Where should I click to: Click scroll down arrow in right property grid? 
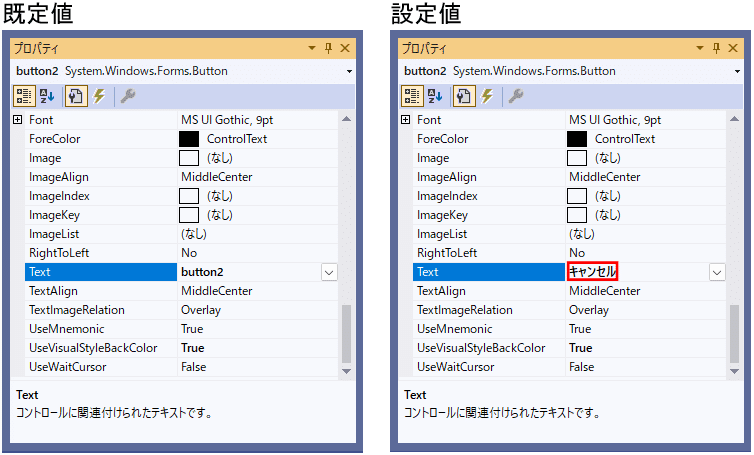[x=734, y=371]
